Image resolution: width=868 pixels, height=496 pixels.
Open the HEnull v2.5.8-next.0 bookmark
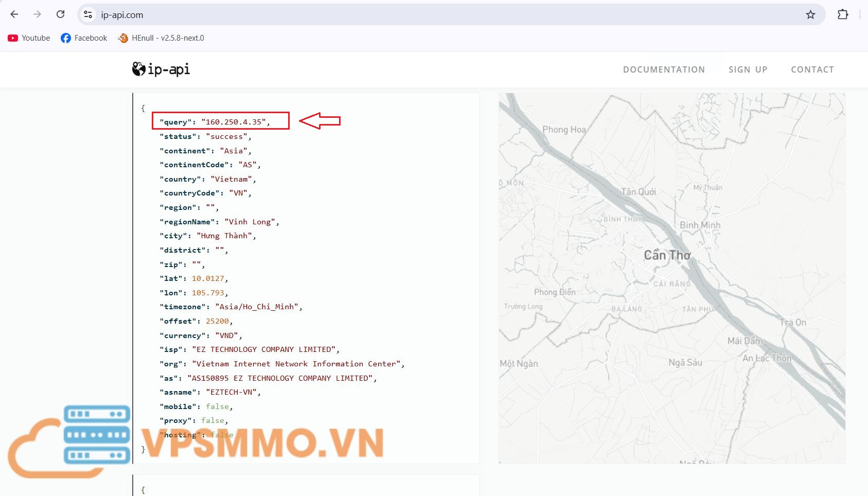click(161, 38)
